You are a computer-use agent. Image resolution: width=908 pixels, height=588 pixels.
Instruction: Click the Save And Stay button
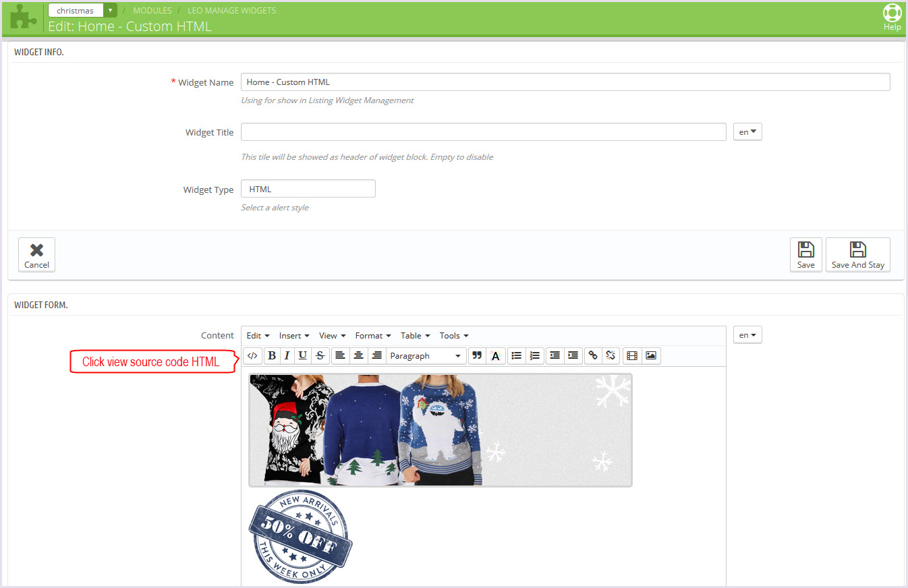(858, 255)
